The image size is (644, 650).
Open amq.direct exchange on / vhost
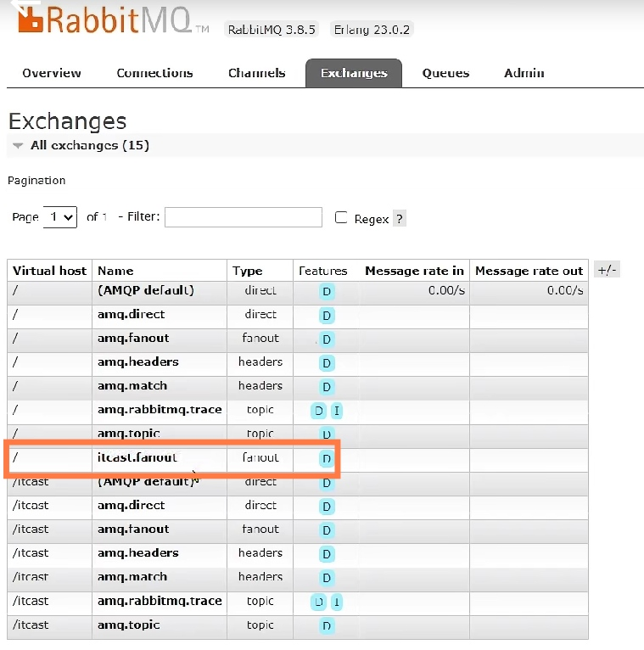131,314
